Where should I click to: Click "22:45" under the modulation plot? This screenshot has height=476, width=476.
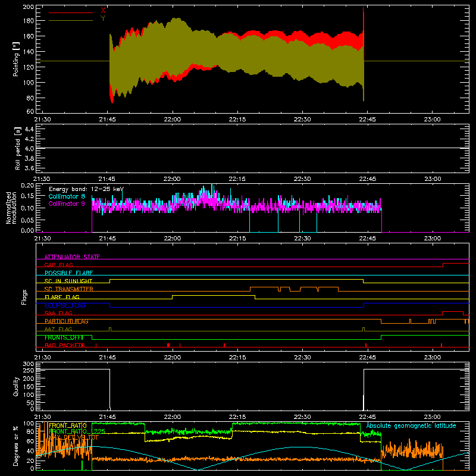point(367,239)
